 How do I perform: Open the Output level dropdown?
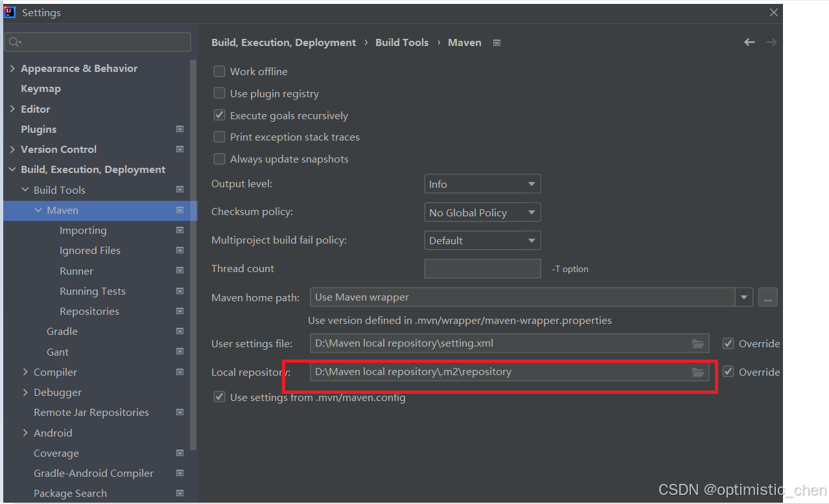(x=482, y=184)
